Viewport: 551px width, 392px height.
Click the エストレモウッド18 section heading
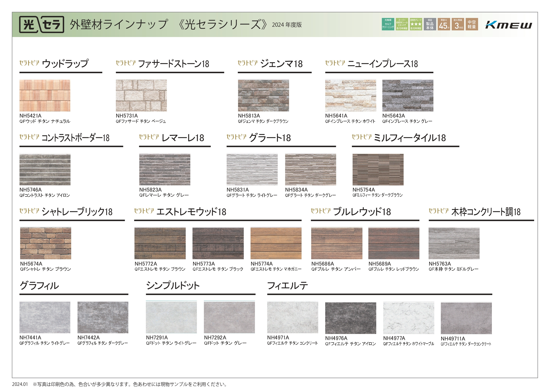point(191,212)
